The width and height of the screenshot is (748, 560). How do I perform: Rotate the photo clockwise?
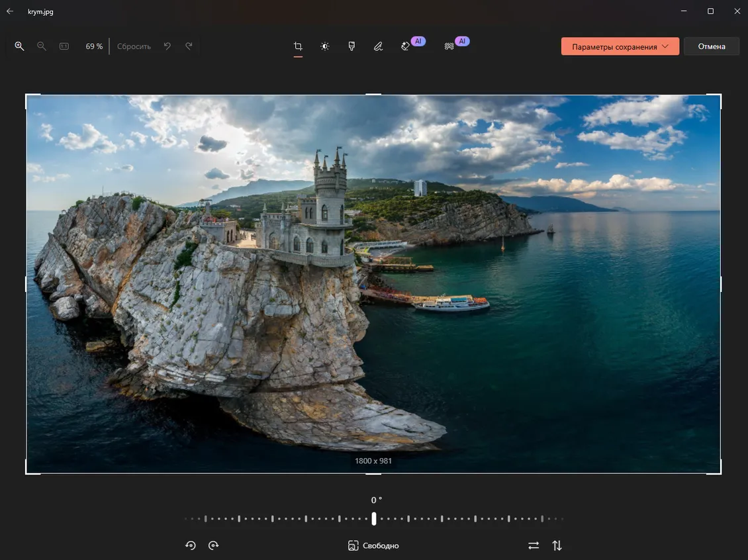pos(213,545)
